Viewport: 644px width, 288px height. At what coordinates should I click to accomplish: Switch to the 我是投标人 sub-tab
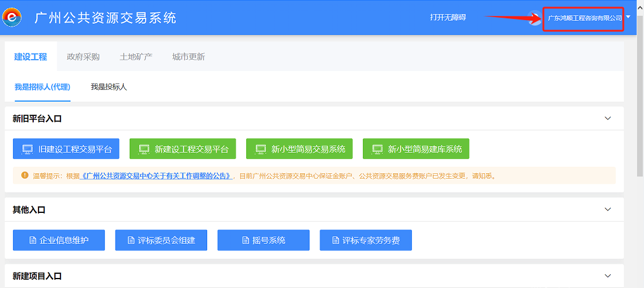pos(109,87)
